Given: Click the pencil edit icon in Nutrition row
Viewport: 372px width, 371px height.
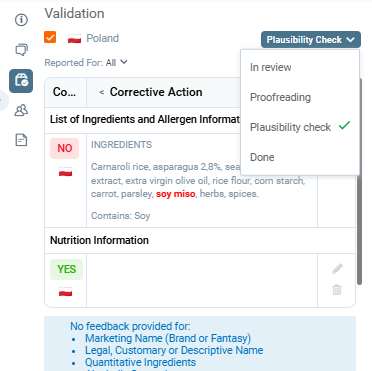Looking at the screenshot, I should coord(337,269).
